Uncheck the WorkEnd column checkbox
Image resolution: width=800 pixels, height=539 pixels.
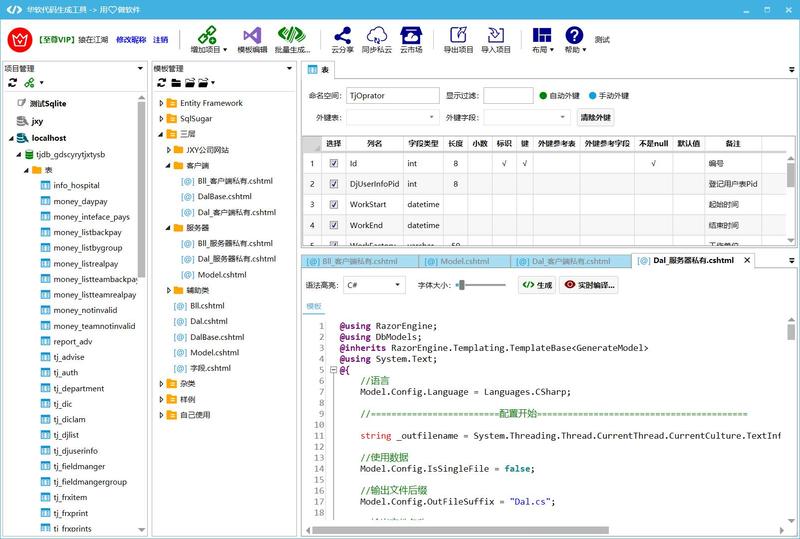334,225
